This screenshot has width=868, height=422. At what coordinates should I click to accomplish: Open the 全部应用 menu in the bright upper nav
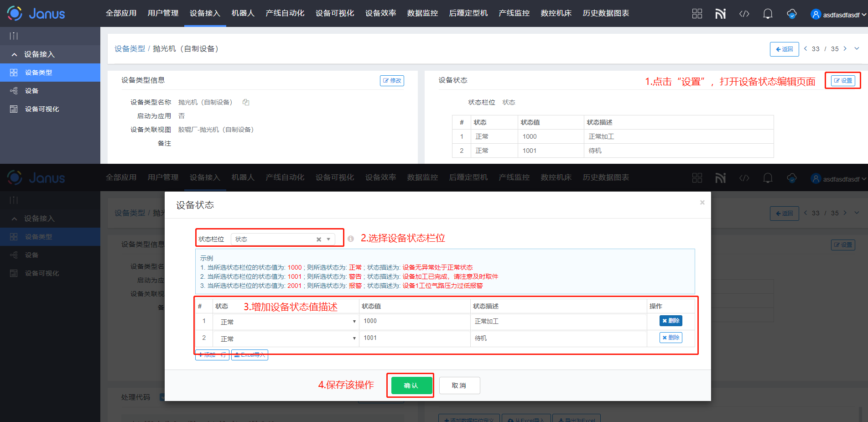coord(121,13)
